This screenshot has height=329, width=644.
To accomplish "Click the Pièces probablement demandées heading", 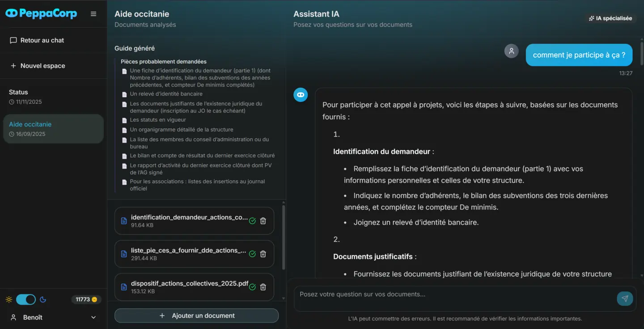I will coord(164,62).
